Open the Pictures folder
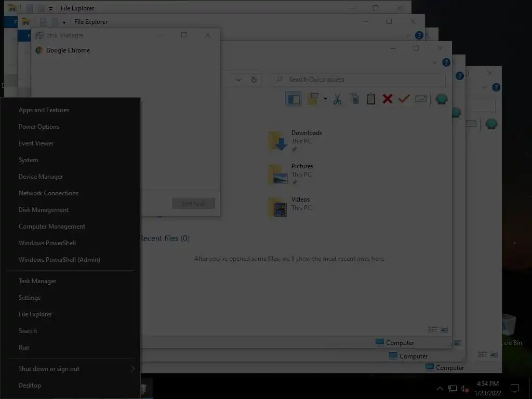532x399 pixels. [x=292, y=174]
